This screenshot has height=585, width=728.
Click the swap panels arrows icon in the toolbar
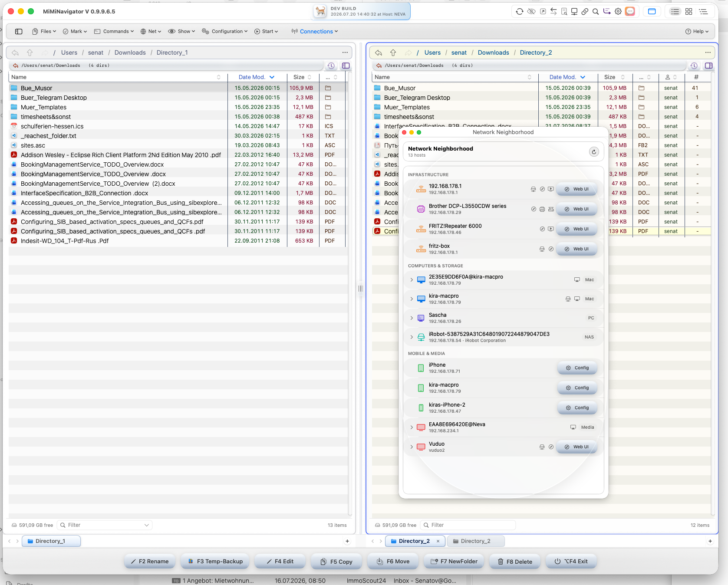pyautogui.click(x=553, y=12)
